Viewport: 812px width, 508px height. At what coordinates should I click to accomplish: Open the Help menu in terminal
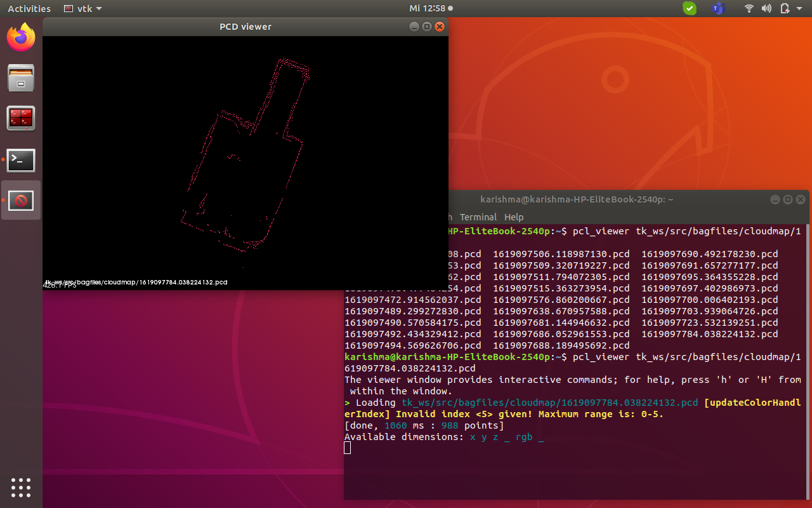pyautogui.click(x=514, y=217)
